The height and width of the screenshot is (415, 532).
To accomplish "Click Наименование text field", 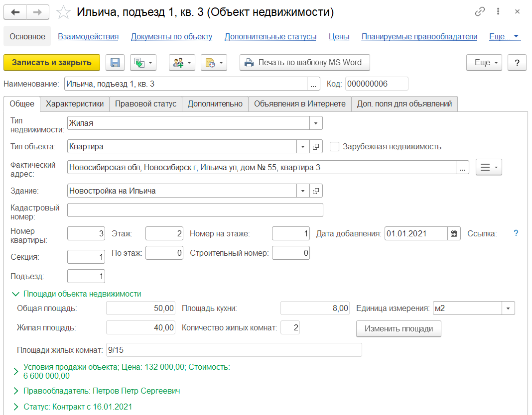I will click(x=186, y=84).
